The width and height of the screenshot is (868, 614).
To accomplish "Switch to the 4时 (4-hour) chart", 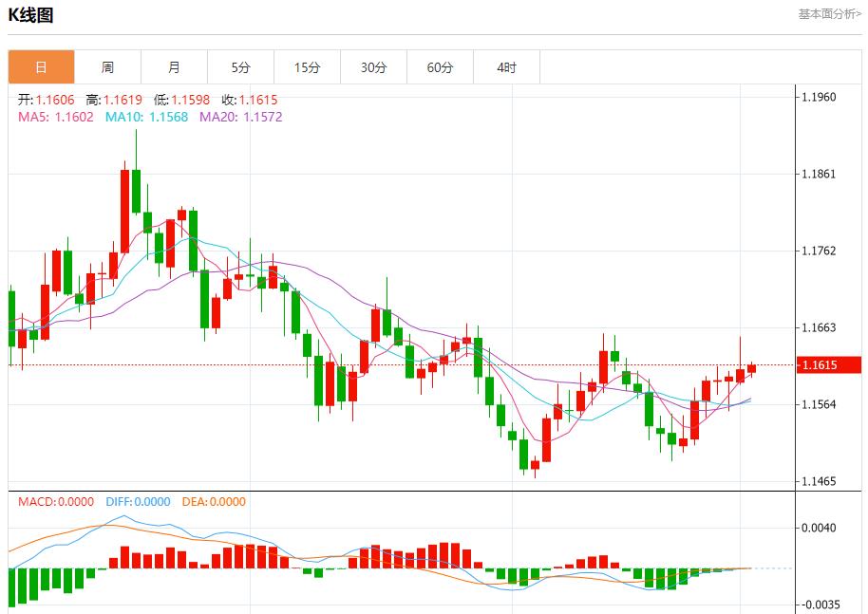I will tap(506, 66).
